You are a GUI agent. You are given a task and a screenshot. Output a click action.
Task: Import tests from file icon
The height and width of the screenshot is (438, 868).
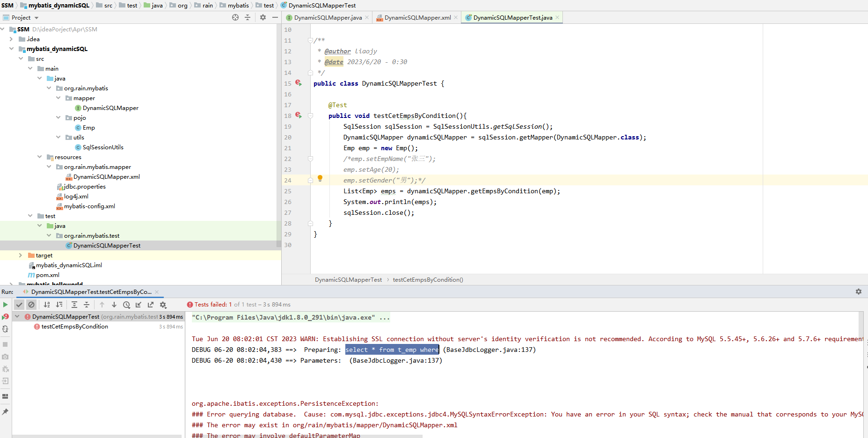tap(139, 305)
